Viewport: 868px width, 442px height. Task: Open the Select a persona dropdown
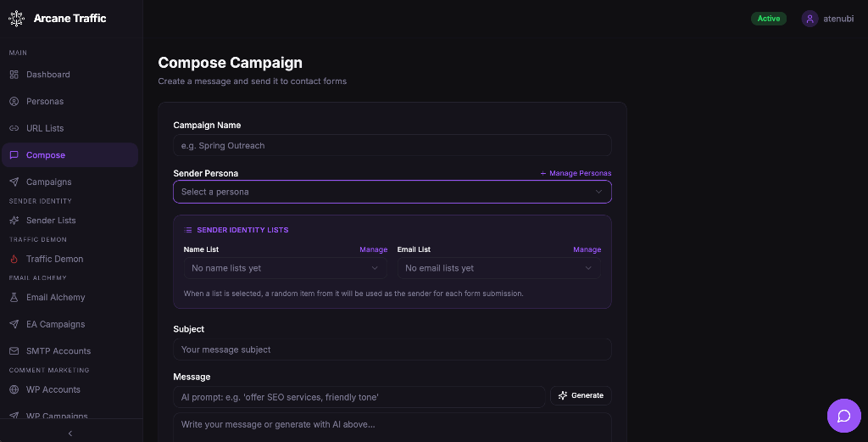click(x=392, y=192)
